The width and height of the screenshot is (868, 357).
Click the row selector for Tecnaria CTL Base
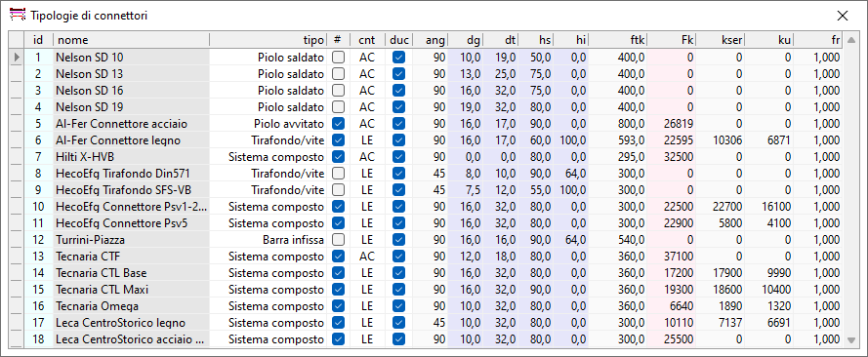[16, 272]
